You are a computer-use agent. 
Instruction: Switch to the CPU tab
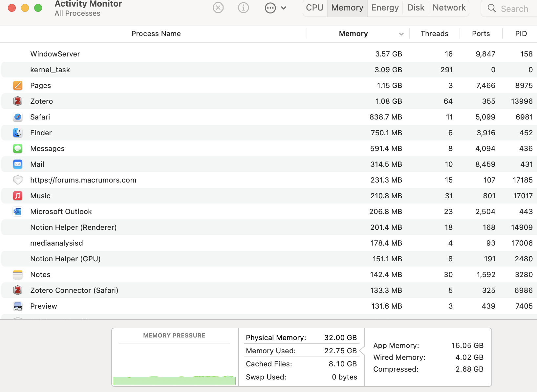pyautogui.click(x=314, y=8)
